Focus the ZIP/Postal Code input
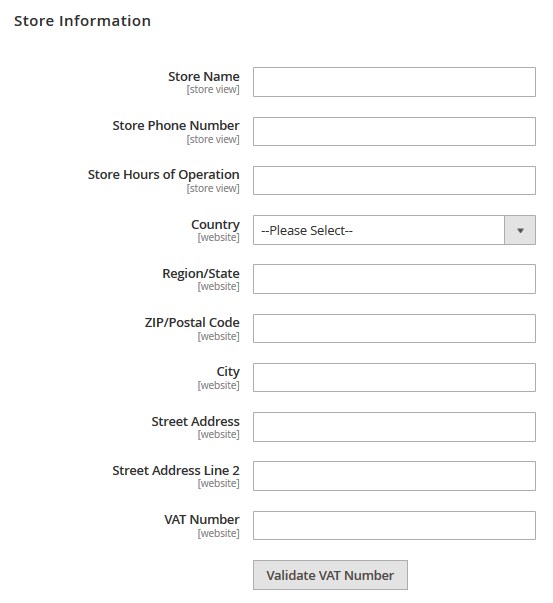 [394, 328]
